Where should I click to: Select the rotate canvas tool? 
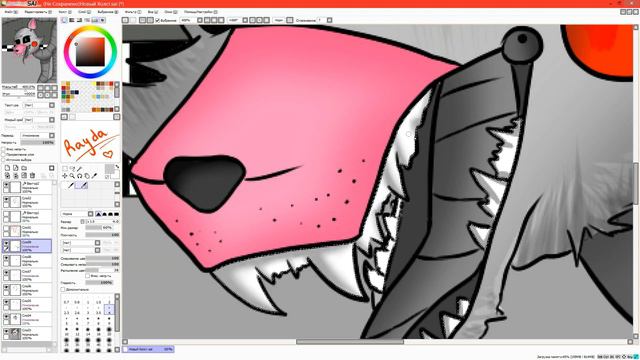pyautogui.click(x=80, y=176)
